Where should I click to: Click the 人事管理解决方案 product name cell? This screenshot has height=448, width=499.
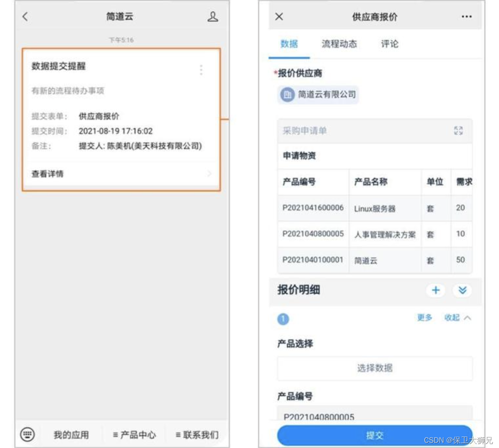(x=385, y=234)
